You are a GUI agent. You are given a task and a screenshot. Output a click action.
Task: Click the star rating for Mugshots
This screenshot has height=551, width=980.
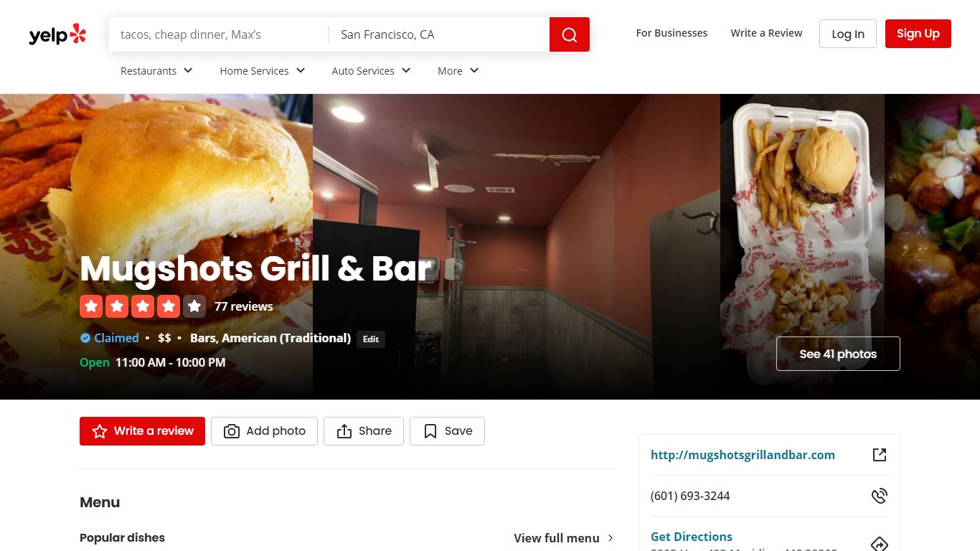pos(143,306)
